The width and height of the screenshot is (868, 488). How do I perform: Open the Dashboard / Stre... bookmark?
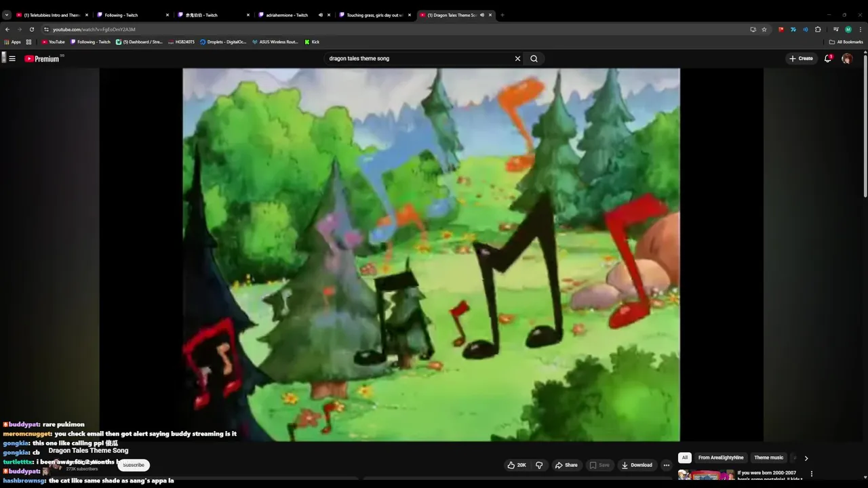(139, 42)
